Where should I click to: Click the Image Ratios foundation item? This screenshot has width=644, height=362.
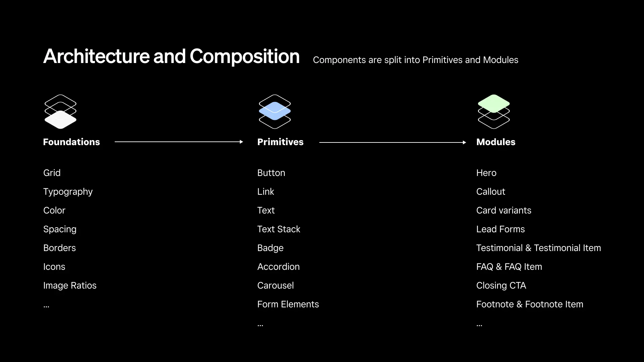point(70,286)
